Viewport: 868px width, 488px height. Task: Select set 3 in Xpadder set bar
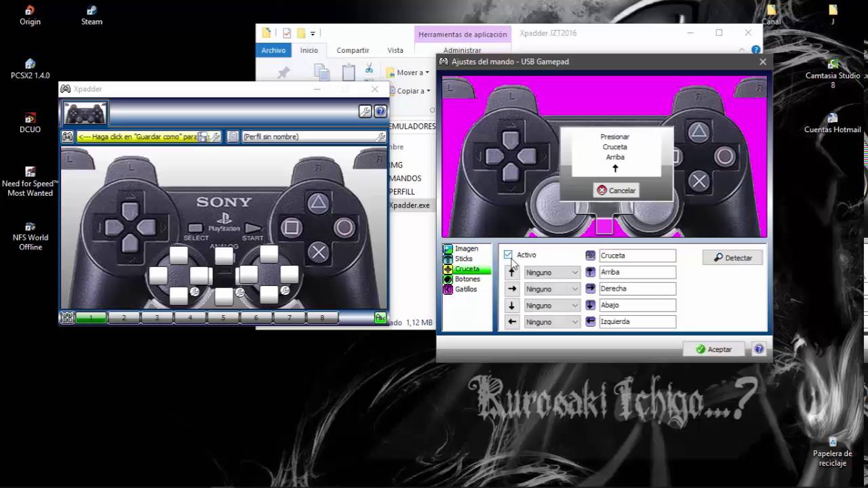(157, 317)
